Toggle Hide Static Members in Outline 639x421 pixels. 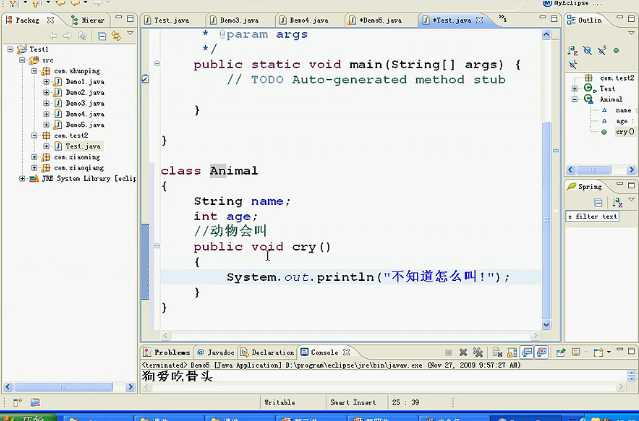point(602,51)
